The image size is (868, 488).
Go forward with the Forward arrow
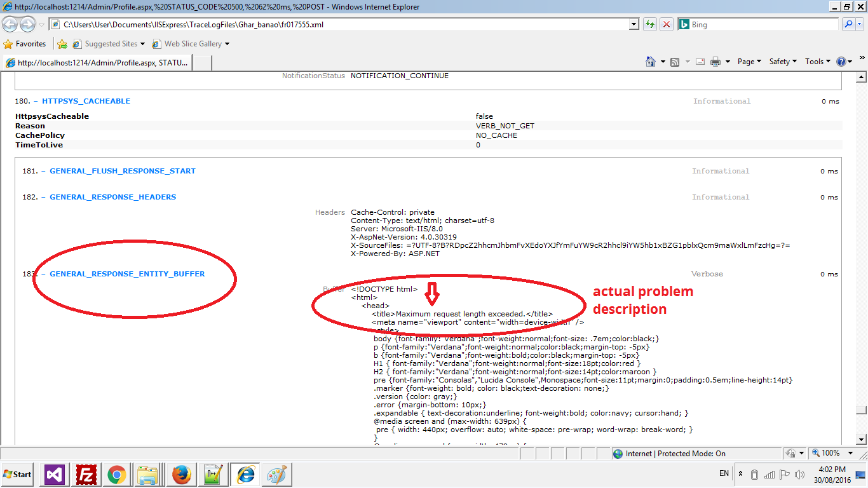27,25
